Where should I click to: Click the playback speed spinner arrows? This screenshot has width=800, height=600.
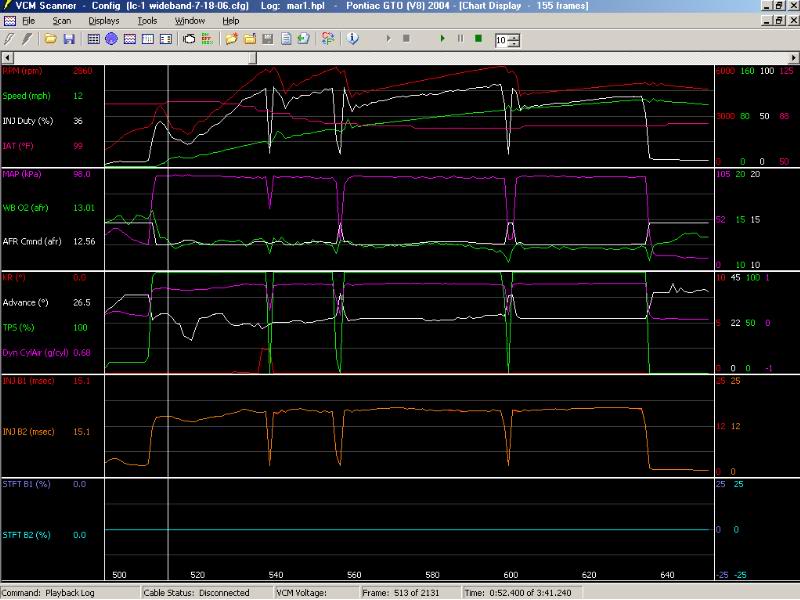pyautogui.click(x=514, y=40)
